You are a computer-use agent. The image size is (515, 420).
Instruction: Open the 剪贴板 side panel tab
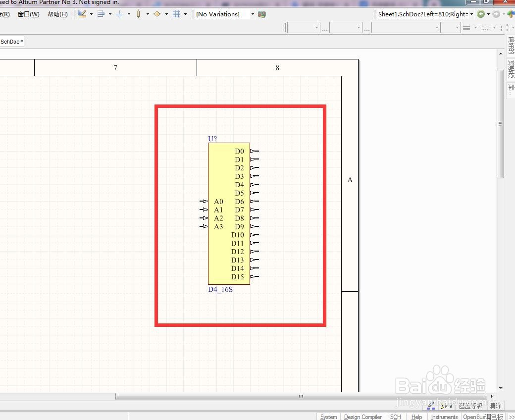click(511, 69)
